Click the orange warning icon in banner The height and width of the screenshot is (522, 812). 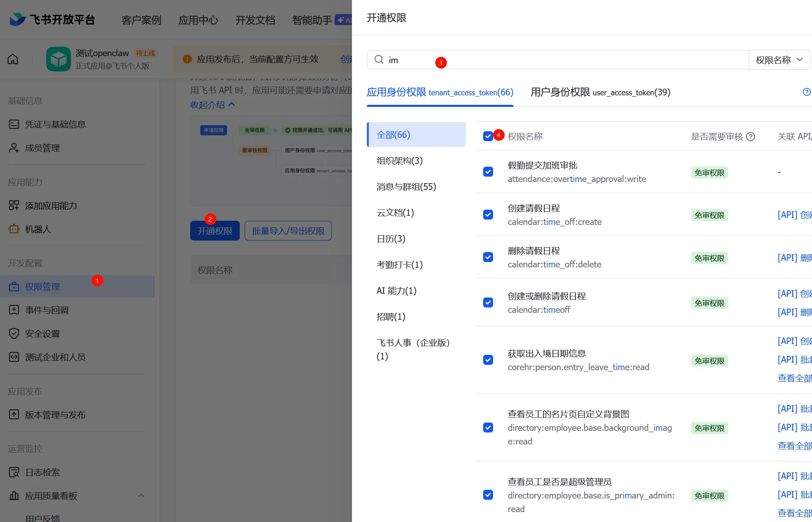coord(187,59)
